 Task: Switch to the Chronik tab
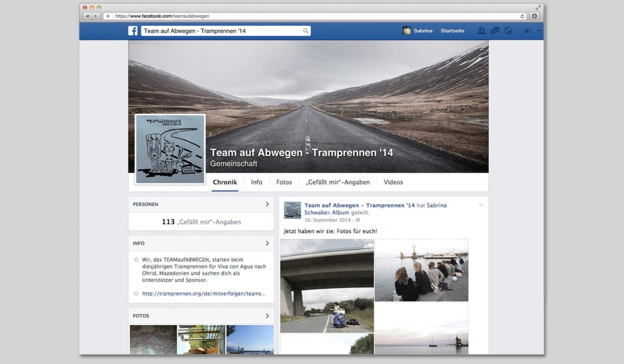pos(225,182)
